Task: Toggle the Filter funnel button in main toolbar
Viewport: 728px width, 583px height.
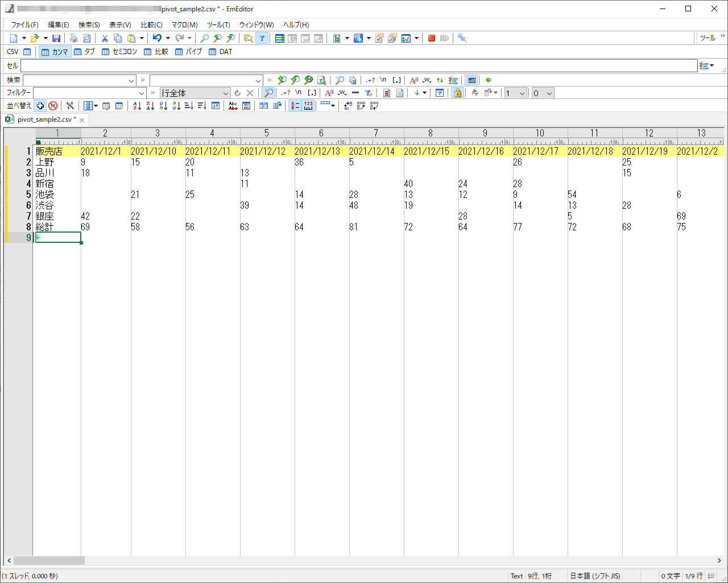Action: 262,38
